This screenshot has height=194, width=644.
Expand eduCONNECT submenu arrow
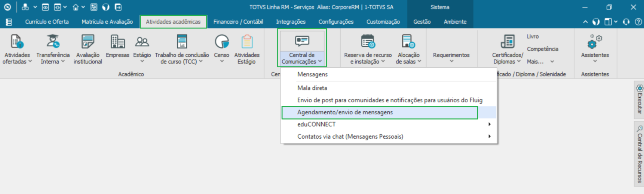(x=489, y=124)
